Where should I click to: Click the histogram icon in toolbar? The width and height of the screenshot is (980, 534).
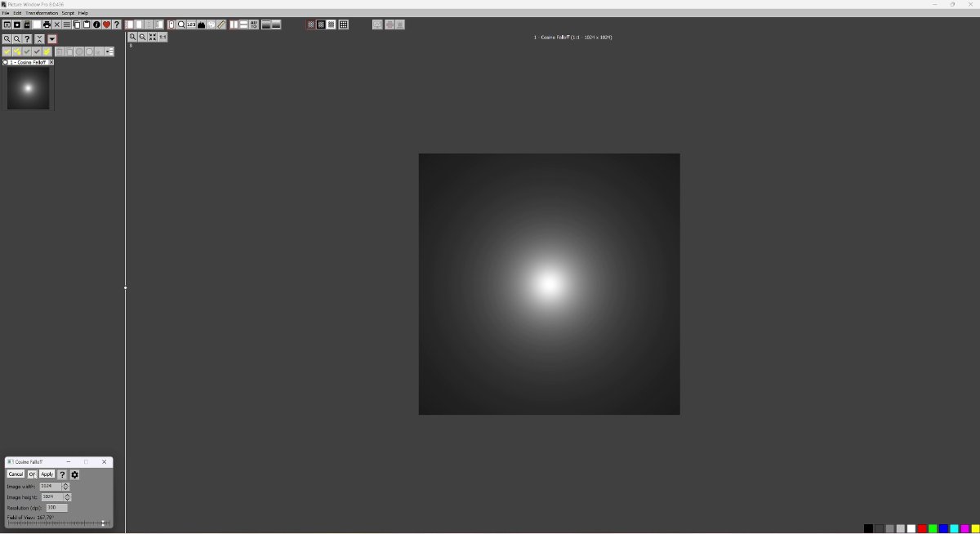tap(201, 24)
